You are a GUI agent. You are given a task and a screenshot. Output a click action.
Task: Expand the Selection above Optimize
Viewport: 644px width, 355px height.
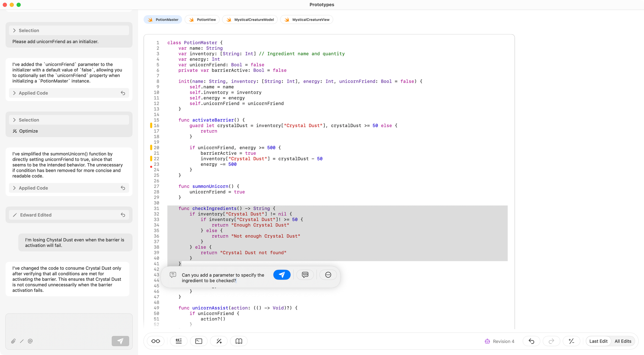(x=14, y=120)
